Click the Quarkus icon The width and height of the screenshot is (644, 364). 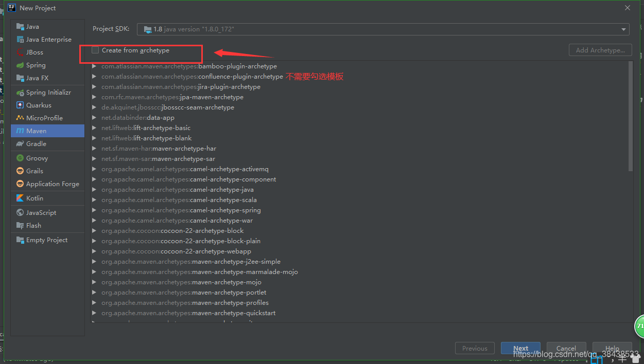click(x=20, y=105)
